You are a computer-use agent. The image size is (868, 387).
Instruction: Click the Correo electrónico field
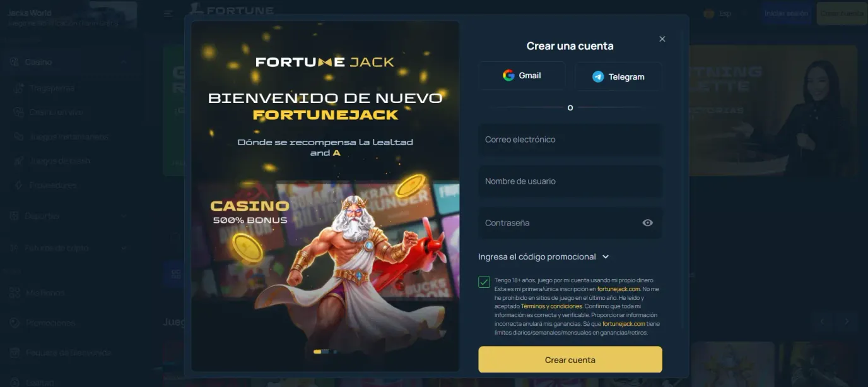570,140
